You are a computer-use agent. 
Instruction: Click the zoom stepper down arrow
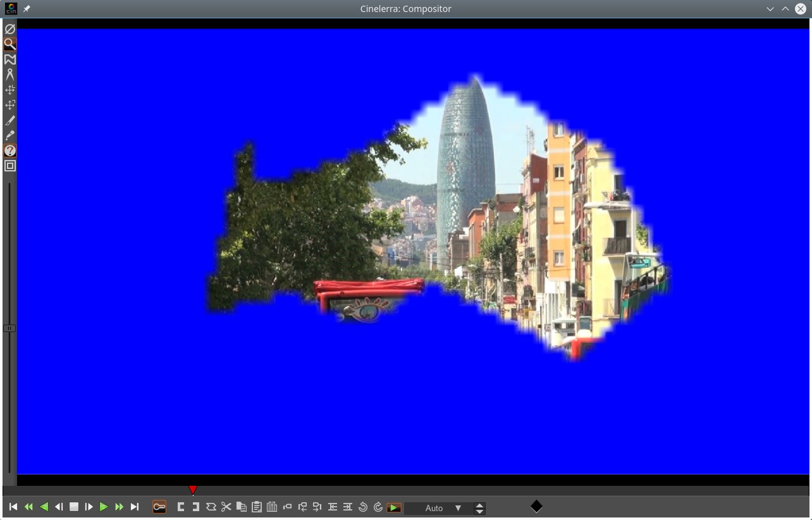coord(479,511)
